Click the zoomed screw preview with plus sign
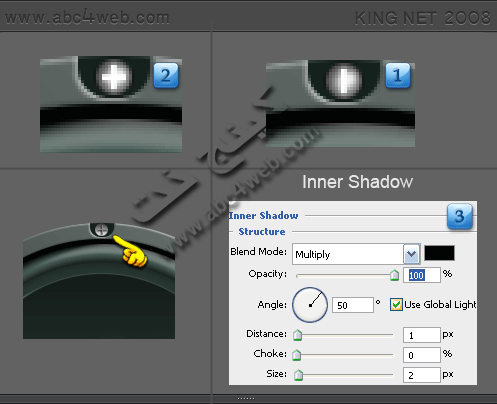Image resolution: width=497 pixels, height=404 pixels. pyautogui.click(x=111, y=104)
